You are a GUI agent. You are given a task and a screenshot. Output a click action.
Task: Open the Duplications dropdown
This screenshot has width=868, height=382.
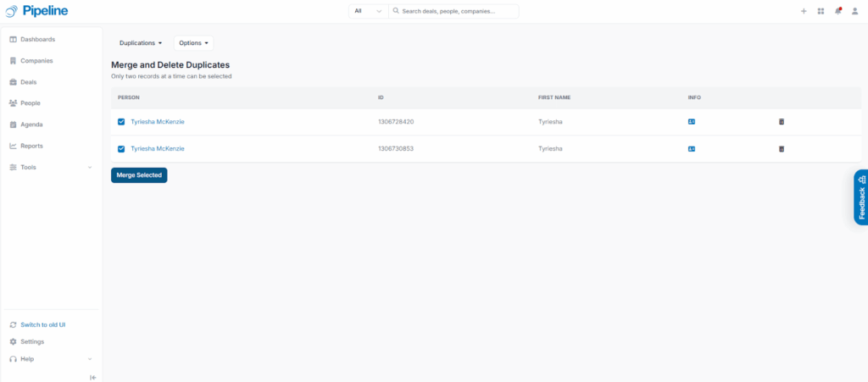pos(140,42)
